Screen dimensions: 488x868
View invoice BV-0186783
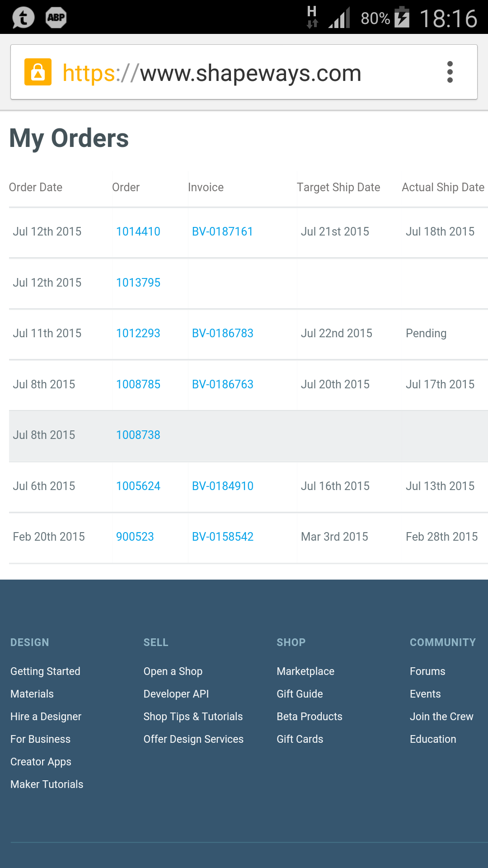pyautogui.click(x=222, y=333)
